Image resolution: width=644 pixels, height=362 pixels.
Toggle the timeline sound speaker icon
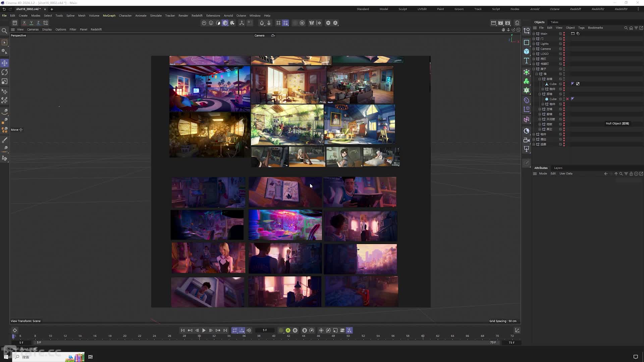click(249, 330)
